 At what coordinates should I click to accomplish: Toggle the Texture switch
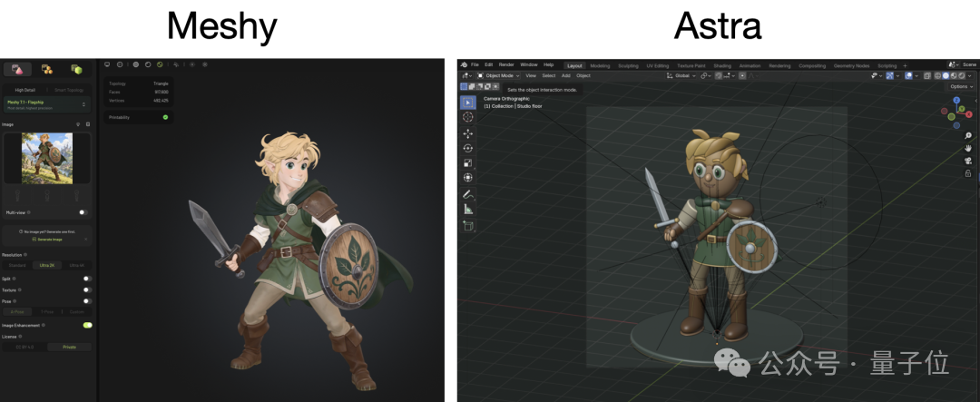(x=87, y=290)
